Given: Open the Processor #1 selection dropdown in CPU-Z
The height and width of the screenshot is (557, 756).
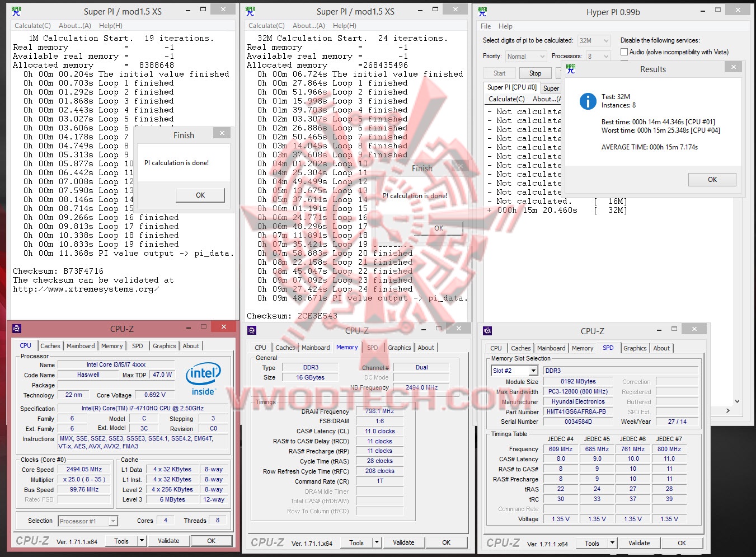Looking at the screenshot, I should (88, 521).
